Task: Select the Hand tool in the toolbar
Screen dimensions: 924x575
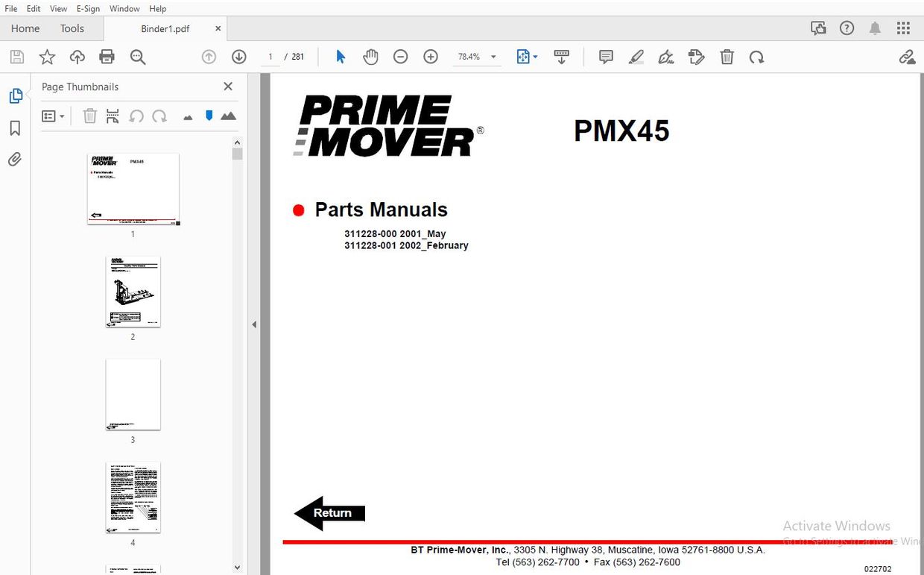Action: click(370, 56)
